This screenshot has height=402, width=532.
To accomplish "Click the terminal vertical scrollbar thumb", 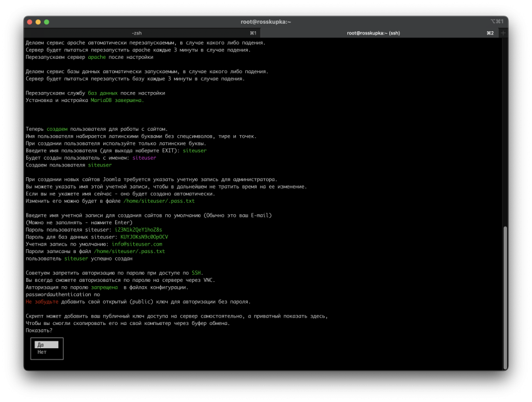I will coord(505,298).
